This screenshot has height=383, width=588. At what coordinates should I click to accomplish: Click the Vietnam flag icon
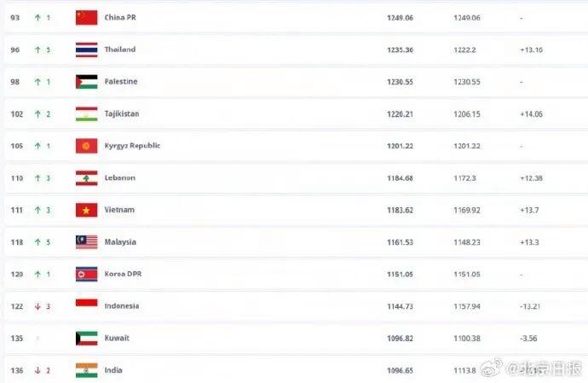[86, 210]
